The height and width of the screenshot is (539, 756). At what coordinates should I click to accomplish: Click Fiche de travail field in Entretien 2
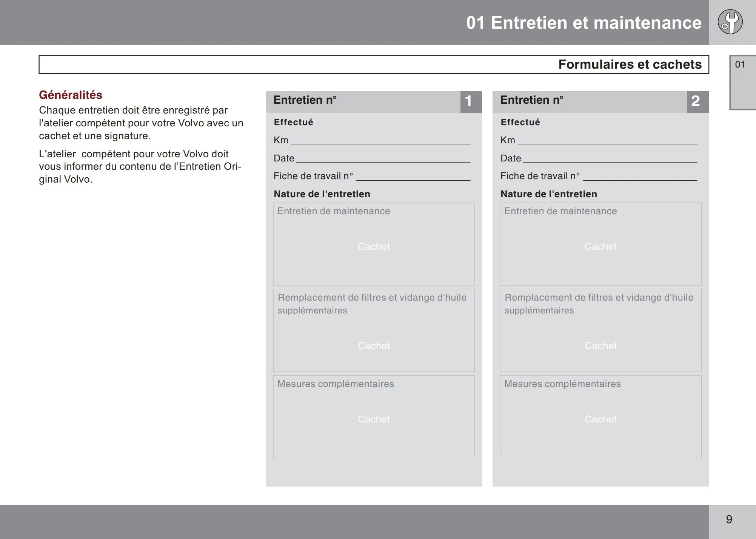pos(640,176)
